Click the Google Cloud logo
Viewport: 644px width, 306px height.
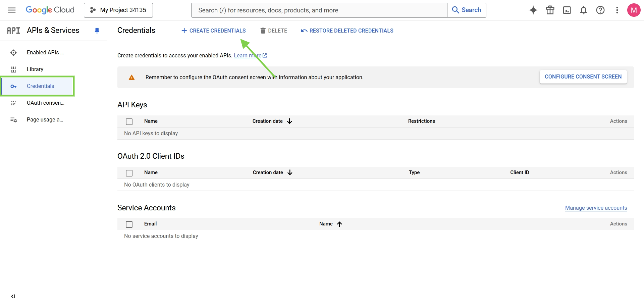(50, 10)
